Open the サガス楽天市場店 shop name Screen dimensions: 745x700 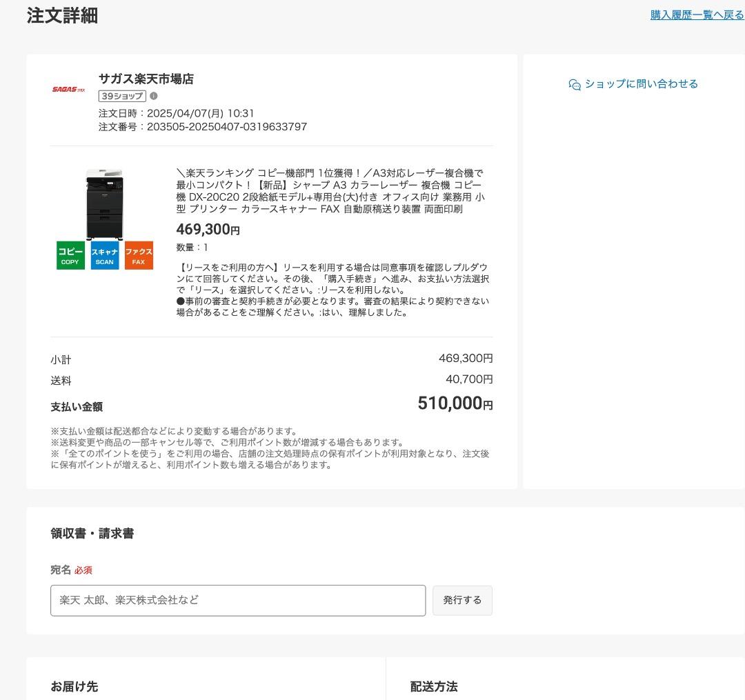(x=146, y=79)
